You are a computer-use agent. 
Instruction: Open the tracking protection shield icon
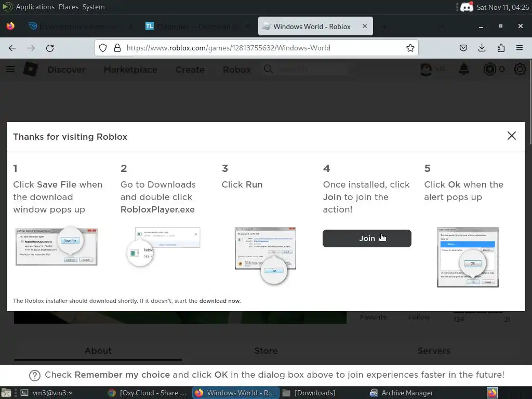pos(103,48)
